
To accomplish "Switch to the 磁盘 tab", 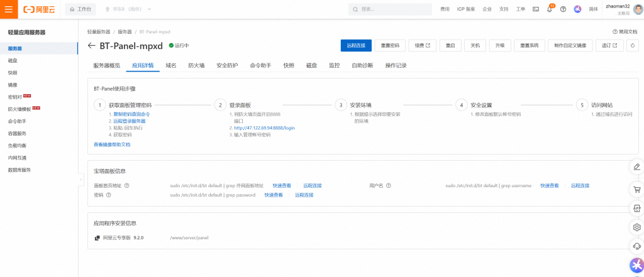I will point(311,66).
